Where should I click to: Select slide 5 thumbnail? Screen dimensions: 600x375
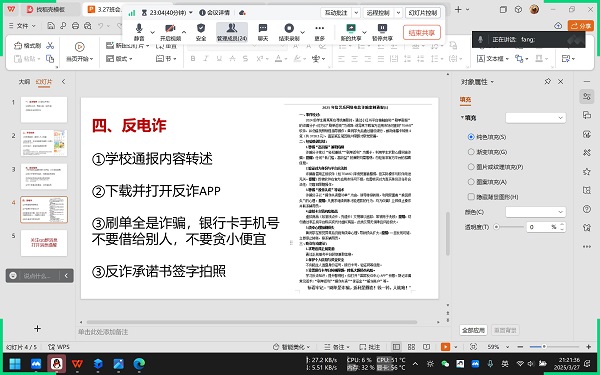click(x=44, y=243)
